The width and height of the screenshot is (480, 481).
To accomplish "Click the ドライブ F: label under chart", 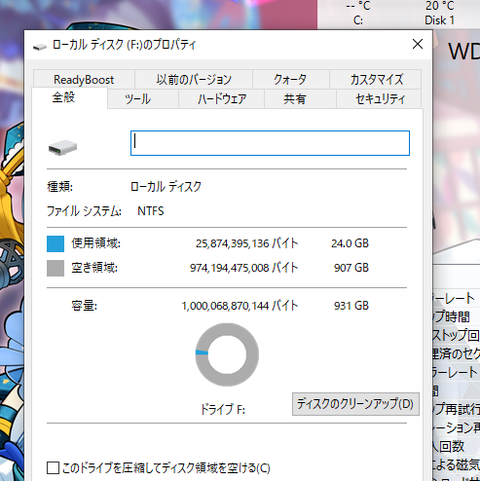I will pos(223,409).
